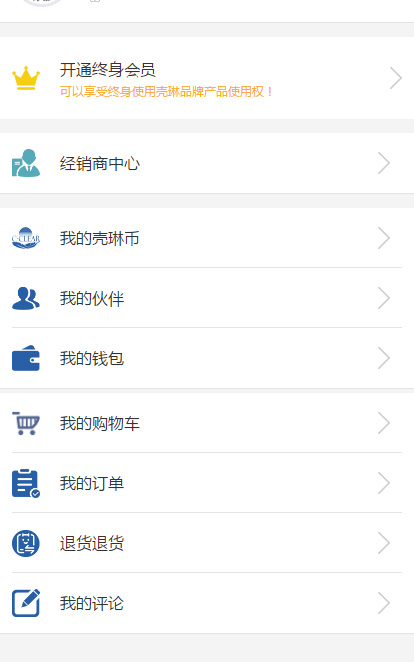Click the partners people icon
Screen dimensions: 414x662
(x=26, y=298)
